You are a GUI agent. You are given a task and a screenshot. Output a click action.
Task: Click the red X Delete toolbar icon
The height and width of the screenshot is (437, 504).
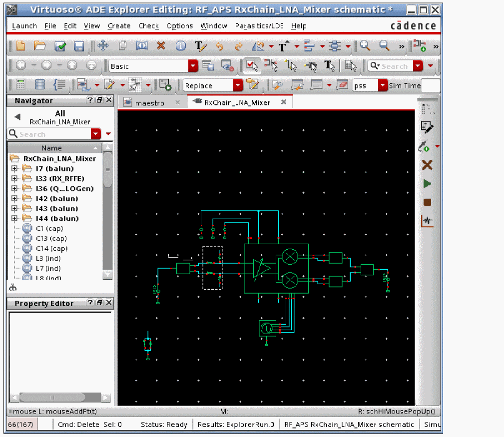point(161,46)
